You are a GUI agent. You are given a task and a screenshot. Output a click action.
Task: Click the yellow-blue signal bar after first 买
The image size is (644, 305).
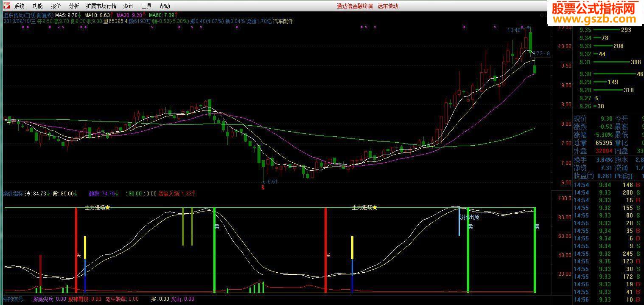pos(85,264)
